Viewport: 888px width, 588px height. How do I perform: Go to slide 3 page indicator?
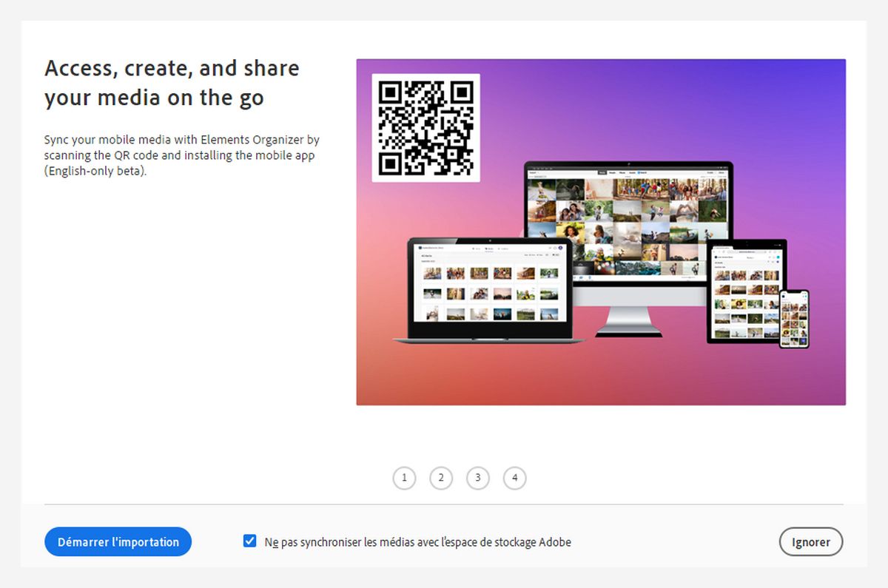point(478,478)
